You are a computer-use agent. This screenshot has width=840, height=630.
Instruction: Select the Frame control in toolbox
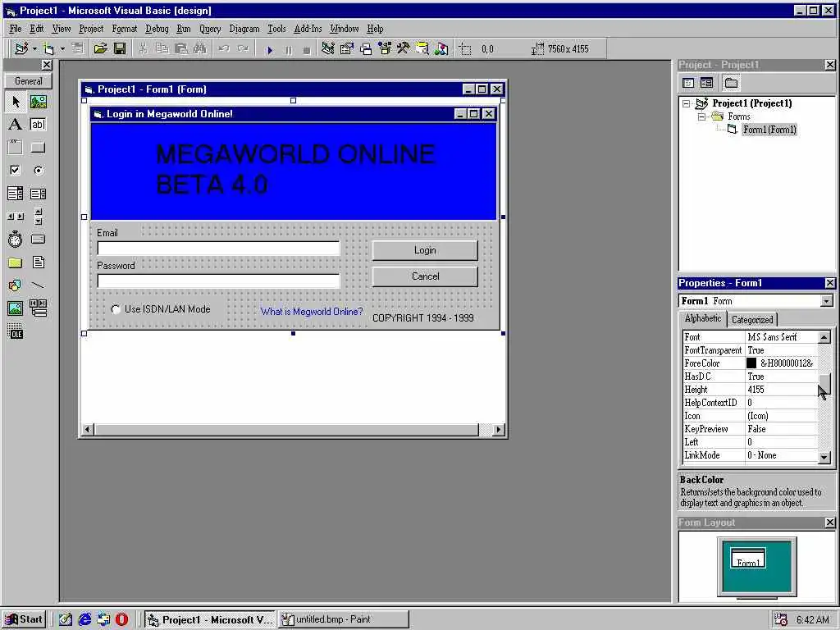click(15, 148)
